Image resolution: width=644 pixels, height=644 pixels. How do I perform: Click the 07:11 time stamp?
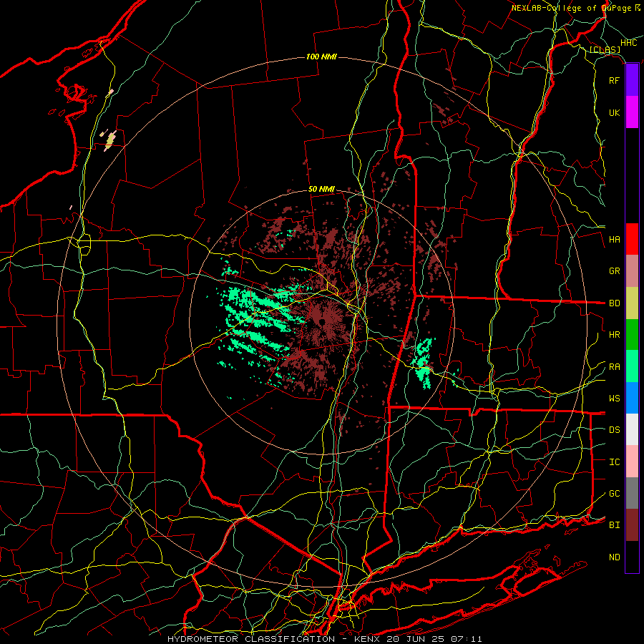click(467, 639)
